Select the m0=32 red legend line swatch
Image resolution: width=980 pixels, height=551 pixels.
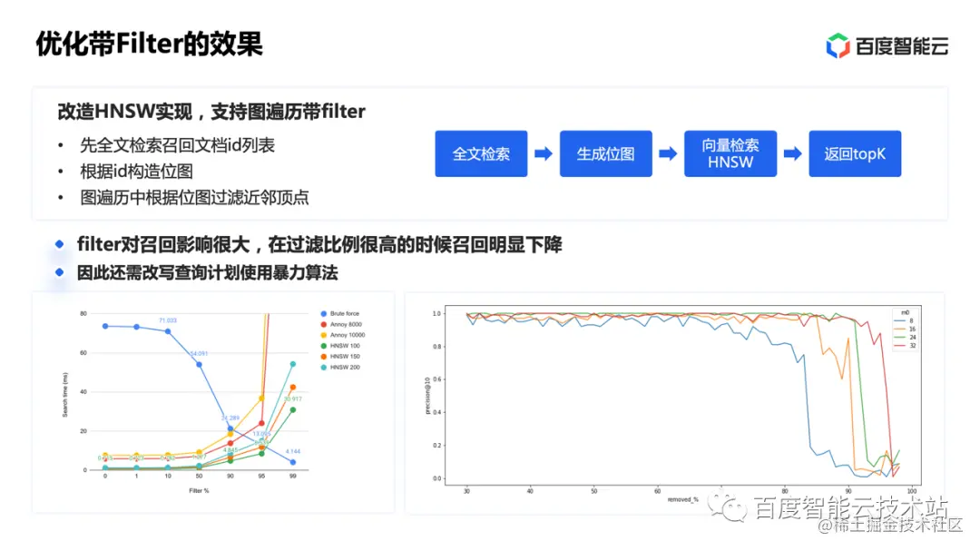(x=899, y=343)
